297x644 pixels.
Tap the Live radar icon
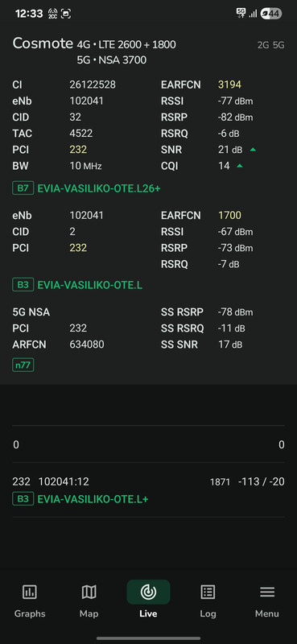[x=148, y=592]
